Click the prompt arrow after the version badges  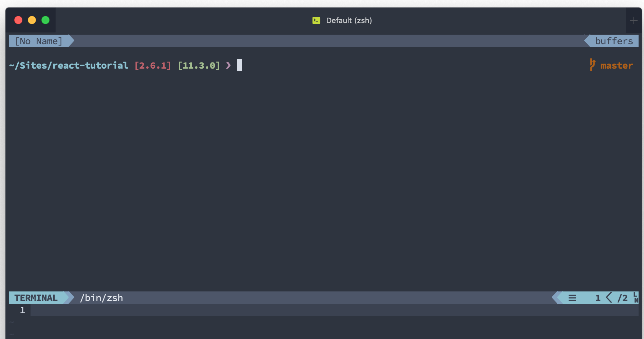pos(228,65)
